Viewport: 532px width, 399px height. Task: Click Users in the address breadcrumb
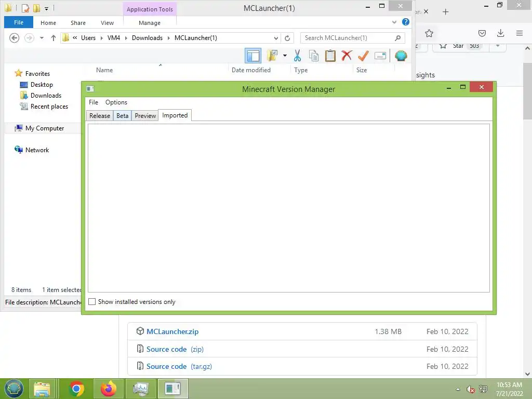click(x=88, y=38)
